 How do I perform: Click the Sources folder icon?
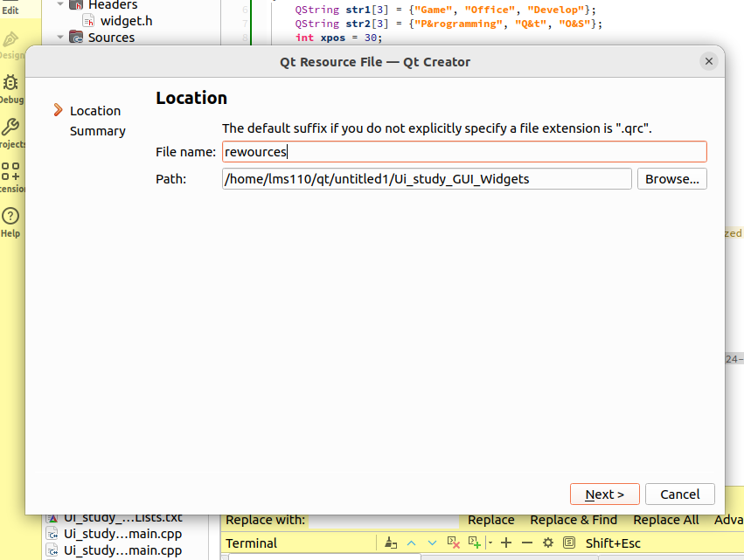(x=76, y=37)
